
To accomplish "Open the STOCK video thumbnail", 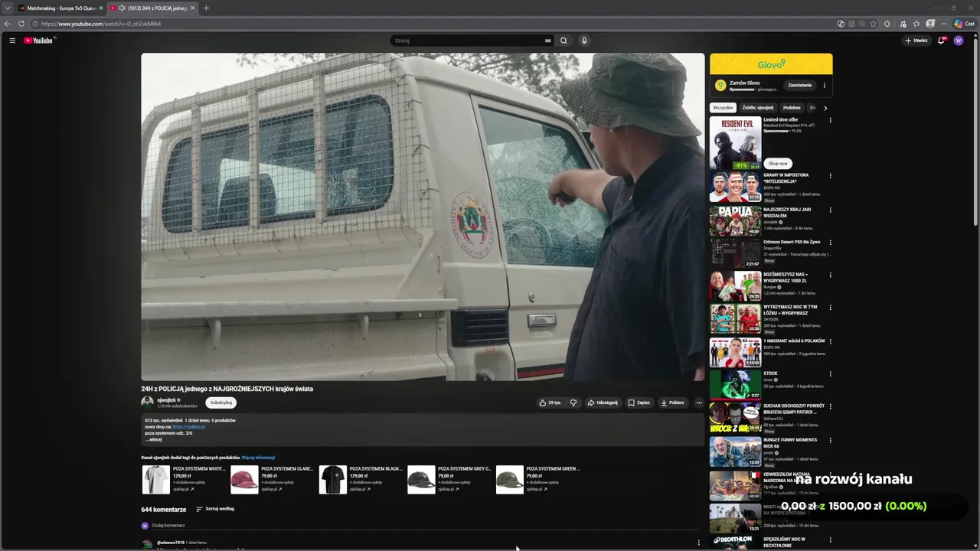I will tap(735, 385).
